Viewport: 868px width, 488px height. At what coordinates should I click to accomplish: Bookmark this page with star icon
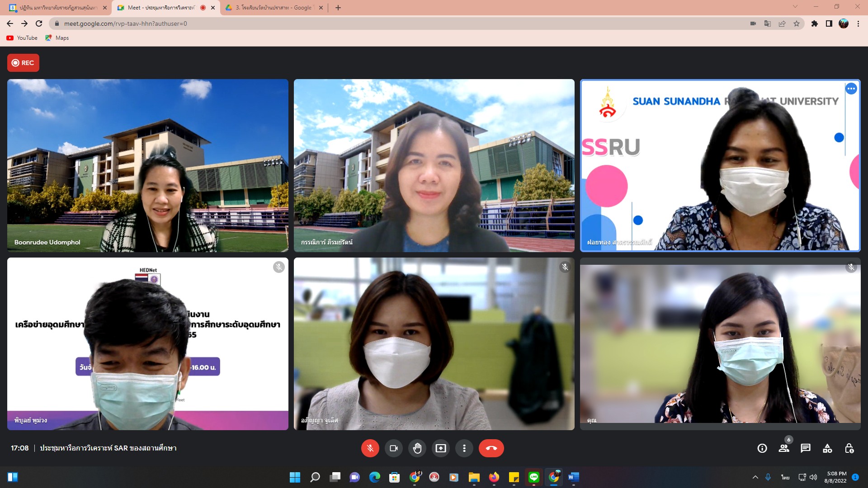click(797, 23)
